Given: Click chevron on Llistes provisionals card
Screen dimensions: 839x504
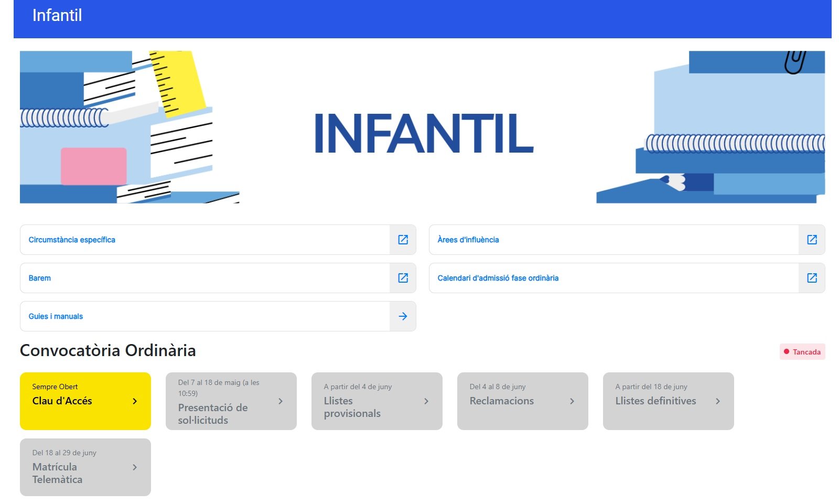Looking at the screenshot, I should 426,401.
